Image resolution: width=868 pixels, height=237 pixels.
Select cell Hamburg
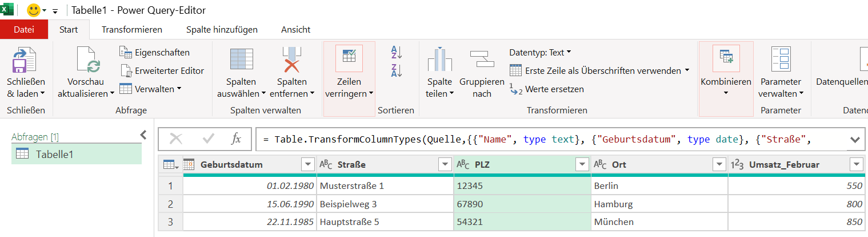coord(659,204)
